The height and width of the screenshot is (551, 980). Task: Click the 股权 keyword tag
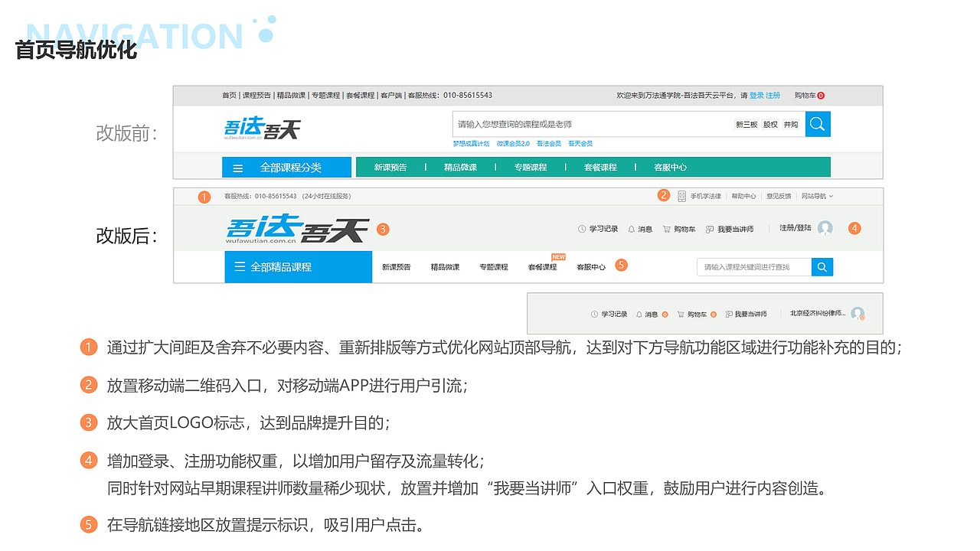click(x=770, y=124)
